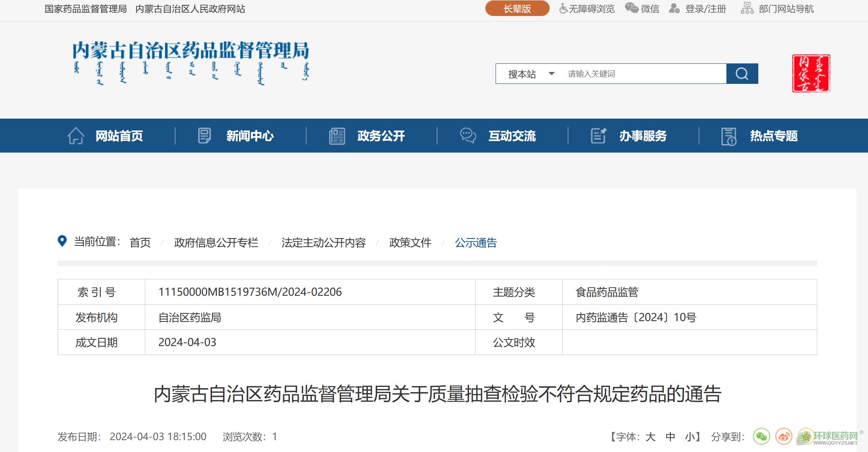Toggle the 长辈版 elder mode button
The height and width of the screenshot is (452, 868).
click(517, 9)
